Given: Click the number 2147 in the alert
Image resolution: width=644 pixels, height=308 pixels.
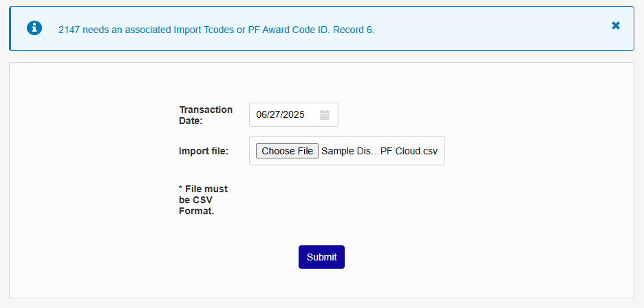Looking at the screenshot, I should [x=70, y=30].
